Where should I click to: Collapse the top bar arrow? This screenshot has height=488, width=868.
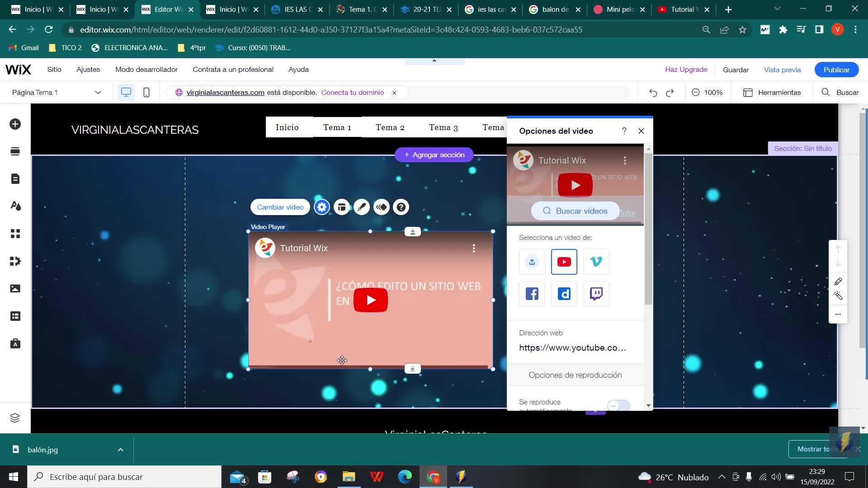click(434, 61)
